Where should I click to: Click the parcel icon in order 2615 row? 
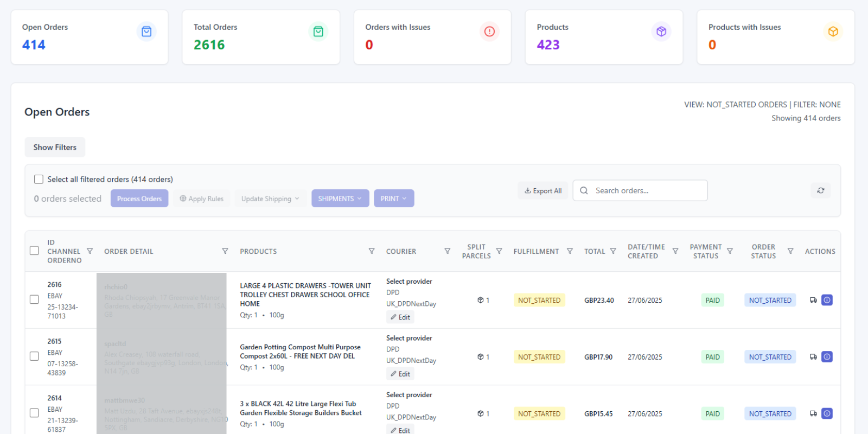[480, 357]
